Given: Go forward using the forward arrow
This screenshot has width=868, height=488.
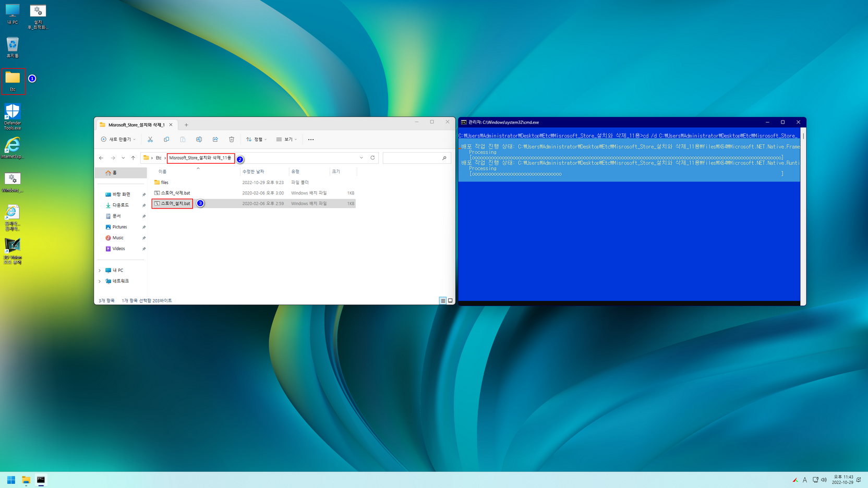Looking at the screenshot, I should coord(113,158).
